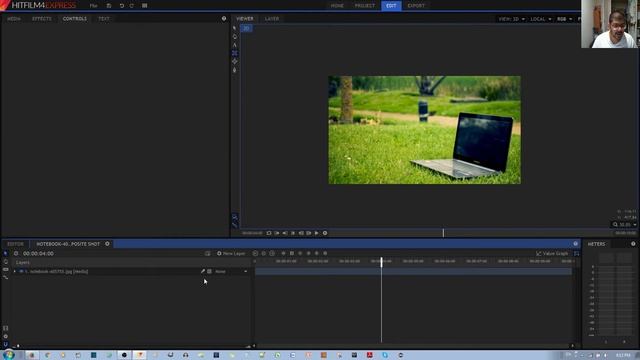640x360 pixels.
Task: Click the Adobe Reader icon in taskbar
Action: coord(369,355)
